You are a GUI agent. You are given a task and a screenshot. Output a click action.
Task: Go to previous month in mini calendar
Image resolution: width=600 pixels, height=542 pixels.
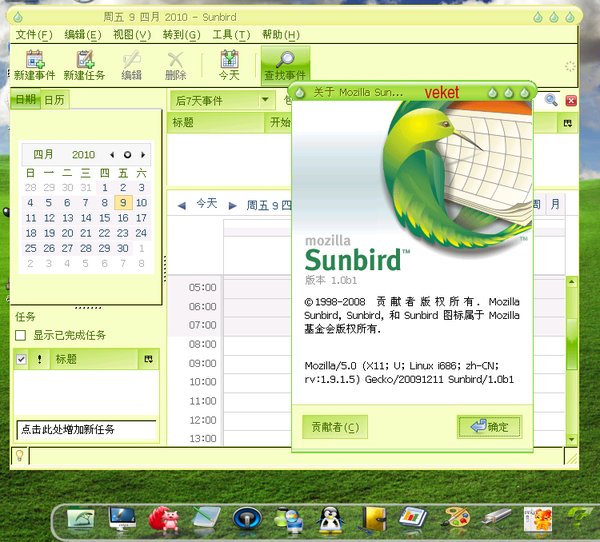pyautogui.click(x=112, y=155)
